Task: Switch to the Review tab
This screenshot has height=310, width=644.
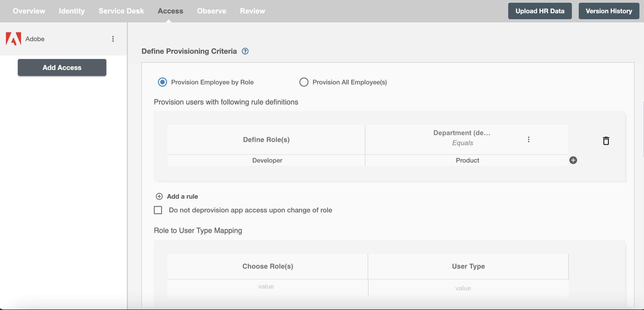Action: click(252, 11)
